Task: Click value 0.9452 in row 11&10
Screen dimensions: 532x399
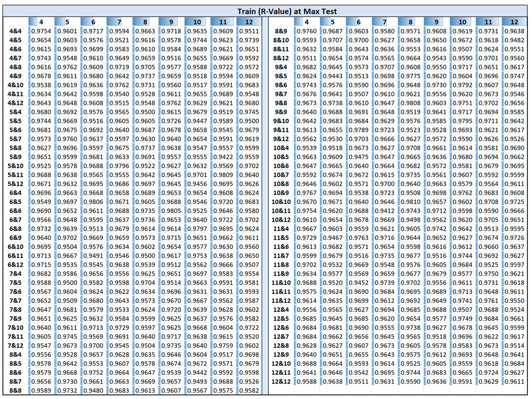Action: [359, 283]
